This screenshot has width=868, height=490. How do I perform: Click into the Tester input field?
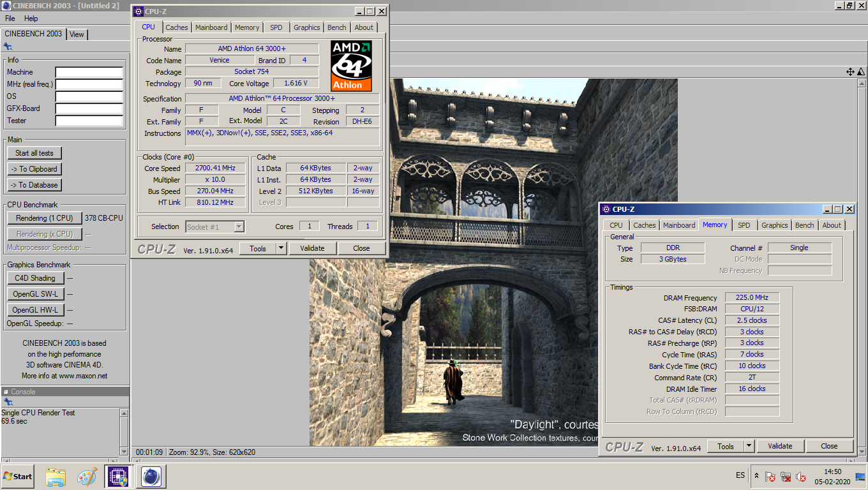click(x=89, y=121)
